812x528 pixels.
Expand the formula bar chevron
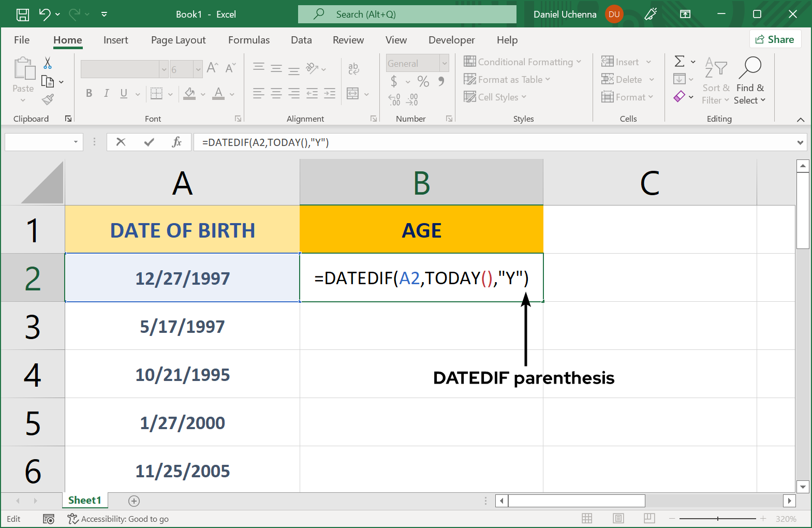pos(800,142)
